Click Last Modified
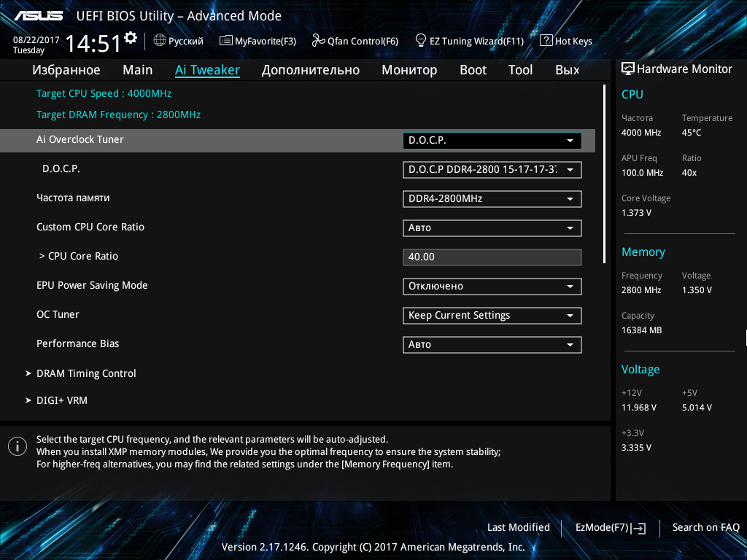This screenshot has height=560, width=747. (519, 527)
